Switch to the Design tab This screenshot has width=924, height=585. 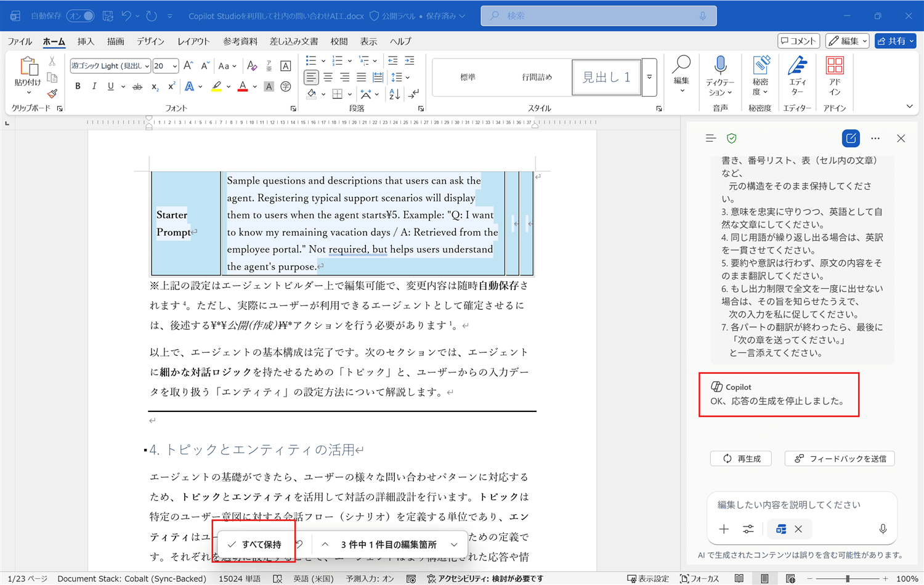(x=150, y=41)
